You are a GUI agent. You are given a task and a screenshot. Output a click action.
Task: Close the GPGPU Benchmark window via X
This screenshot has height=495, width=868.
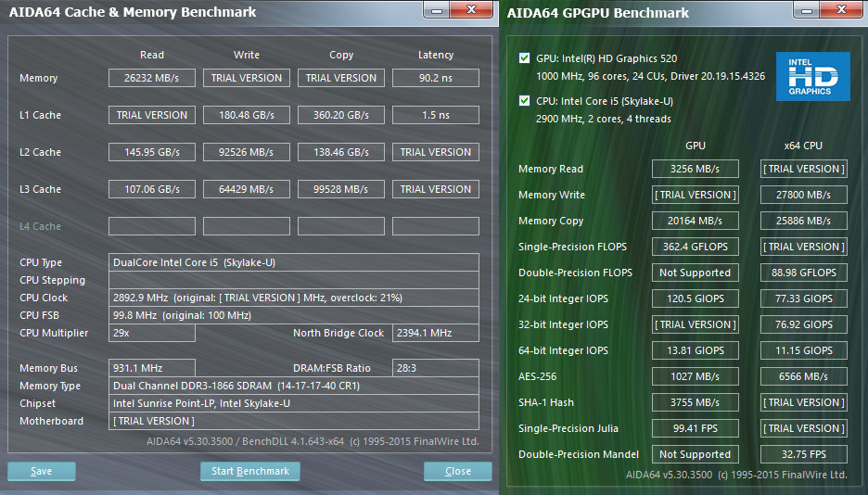[841, 10]
